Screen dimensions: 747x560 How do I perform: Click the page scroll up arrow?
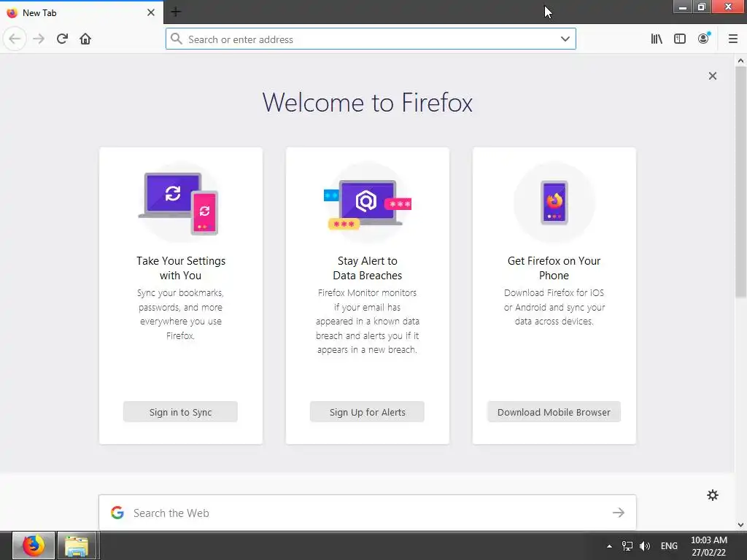pos(740,61)
